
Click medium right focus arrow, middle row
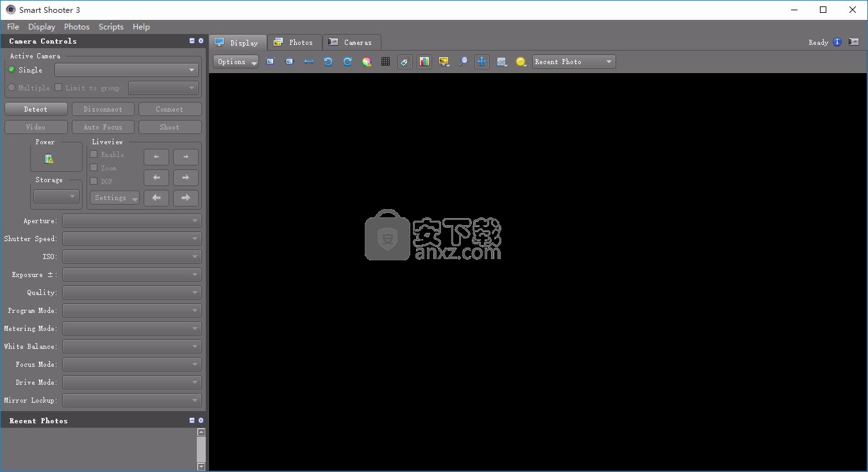[186, 178]
